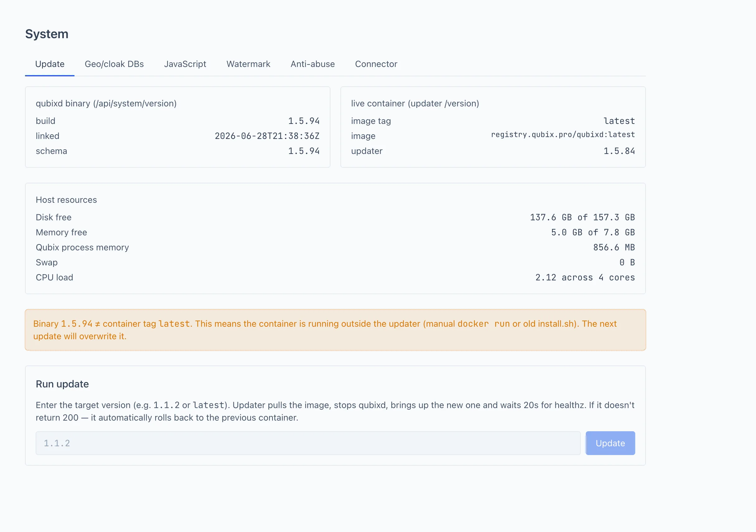Click the schema label
The height and width of the screenshot is (532, 756).
pyautogui.click(x=51, y=151)
